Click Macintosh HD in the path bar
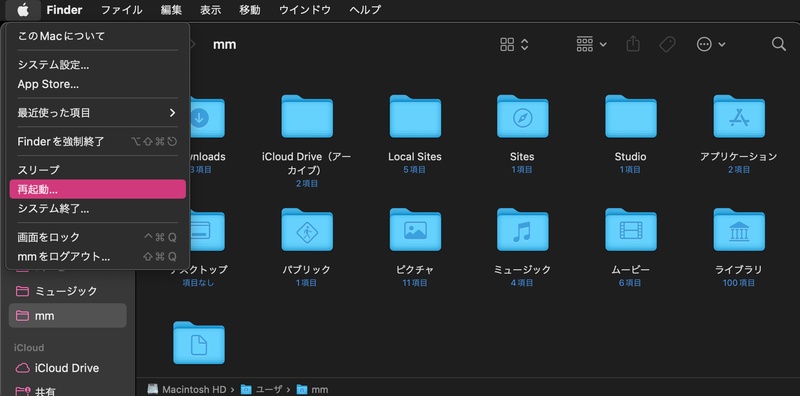The image size is (800, 396). [187, 389]
